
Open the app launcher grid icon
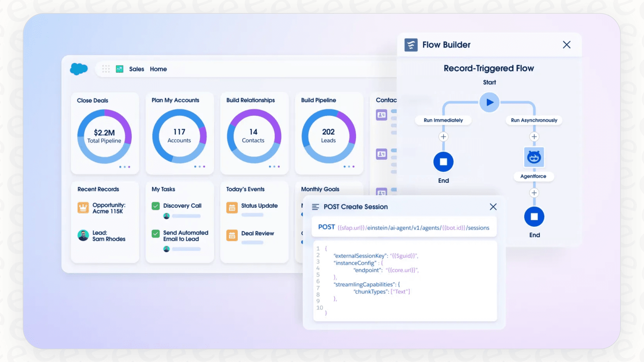tap(106, 69)
